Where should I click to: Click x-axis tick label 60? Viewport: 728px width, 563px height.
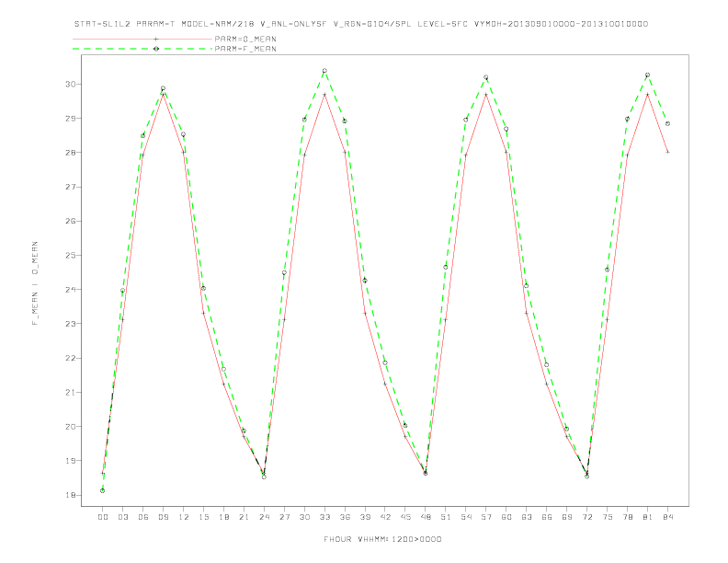[506, 517]
